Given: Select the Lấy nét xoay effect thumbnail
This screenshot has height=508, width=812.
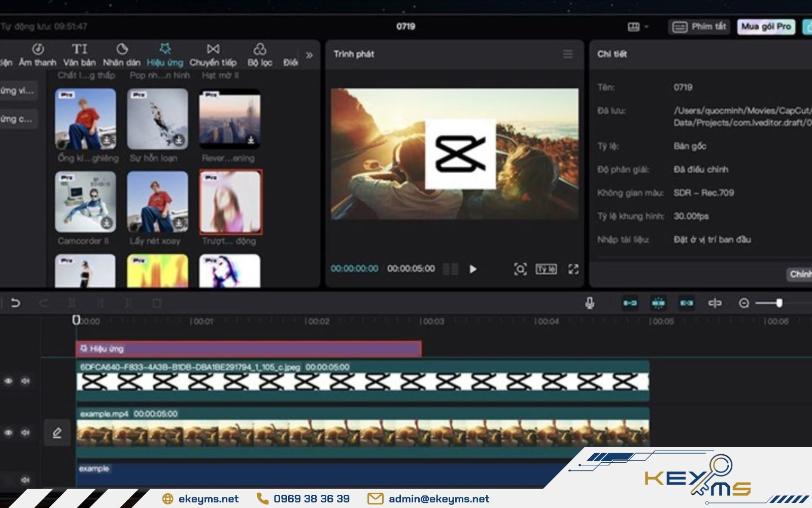Looking at the screenshot, I should pyautogui.click(x=157, y=202).
